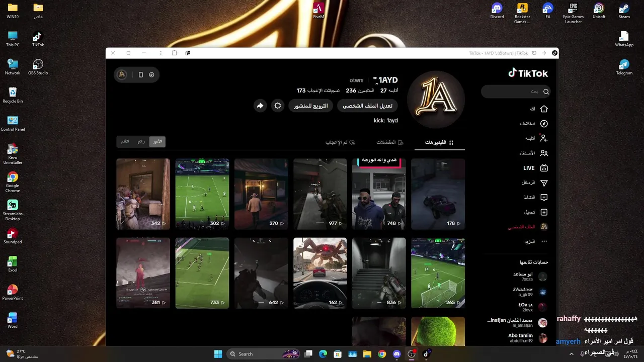
Task: Open Following icon in TikTok sidebar
Action: click(x=544, y=138)
